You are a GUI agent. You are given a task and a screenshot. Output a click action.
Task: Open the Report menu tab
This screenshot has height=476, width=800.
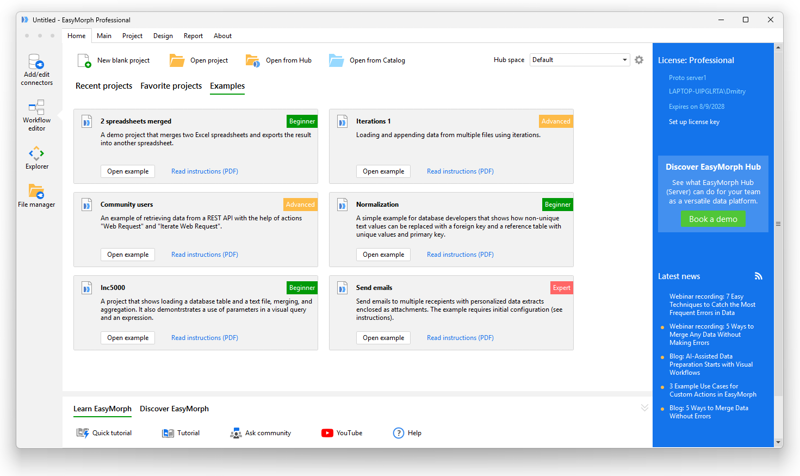193,36
